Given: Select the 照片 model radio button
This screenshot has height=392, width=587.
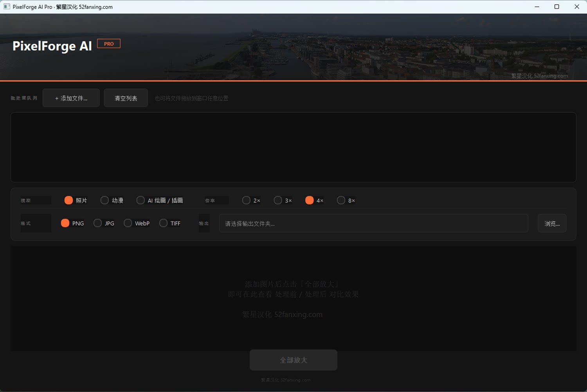Looking at the screenshot, I should [x=76, y=200].
